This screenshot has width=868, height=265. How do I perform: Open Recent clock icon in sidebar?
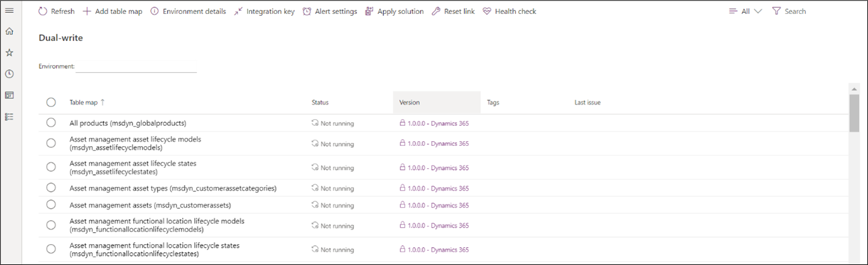click(9, 74)
